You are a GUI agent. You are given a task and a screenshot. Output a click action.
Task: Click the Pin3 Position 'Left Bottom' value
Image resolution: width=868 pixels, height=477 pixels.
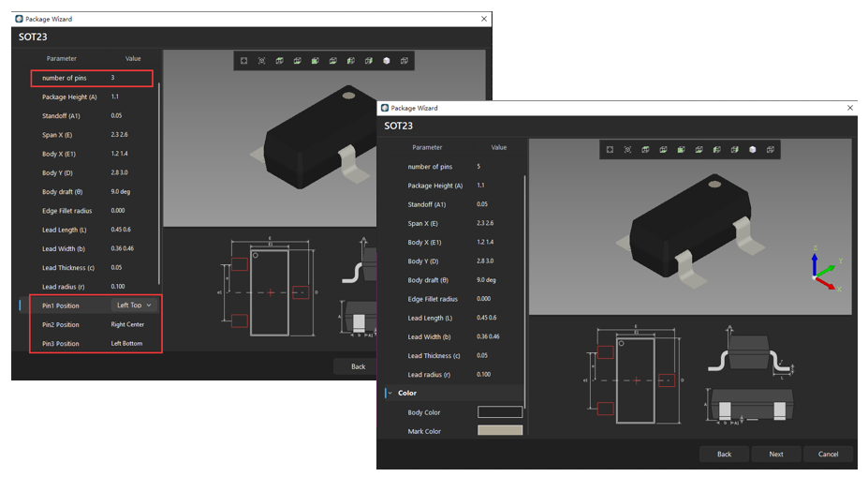127,344
